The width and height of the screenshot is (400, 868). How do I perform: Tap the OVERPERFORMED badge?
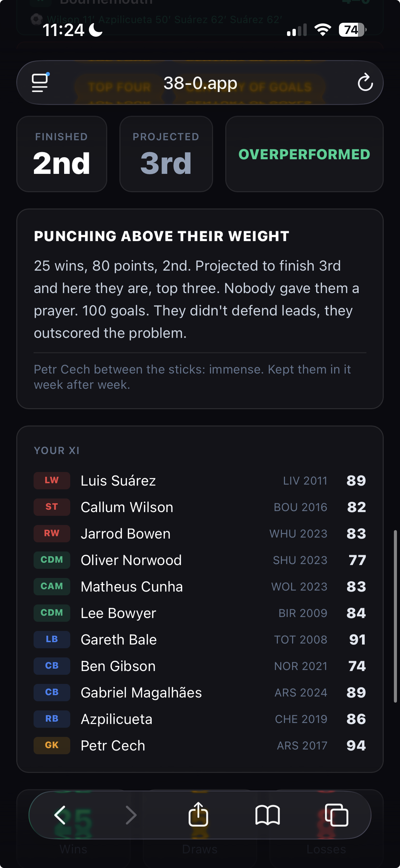[x=304, y=154]
